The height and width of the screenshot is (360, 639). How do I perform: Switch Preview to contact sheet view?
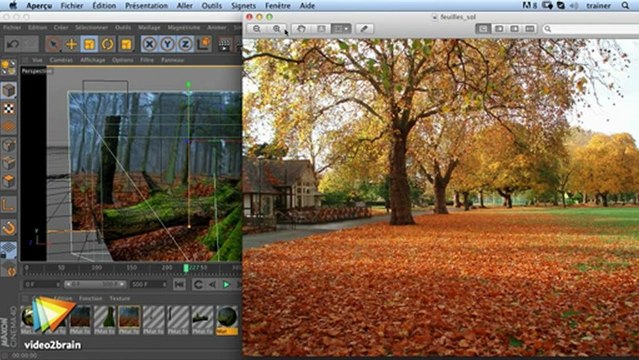coord(530,29)
